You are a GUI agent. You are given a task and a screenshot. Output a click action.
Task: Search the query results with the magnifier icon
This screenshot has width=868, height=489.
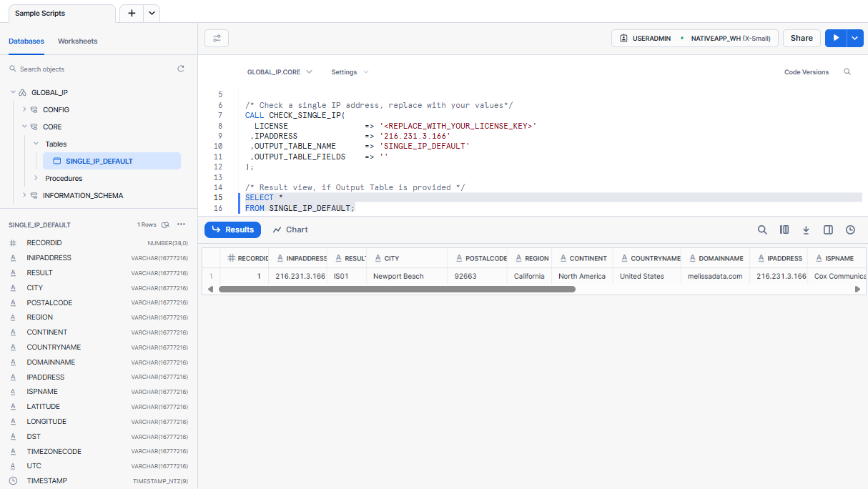coord(762,229)
